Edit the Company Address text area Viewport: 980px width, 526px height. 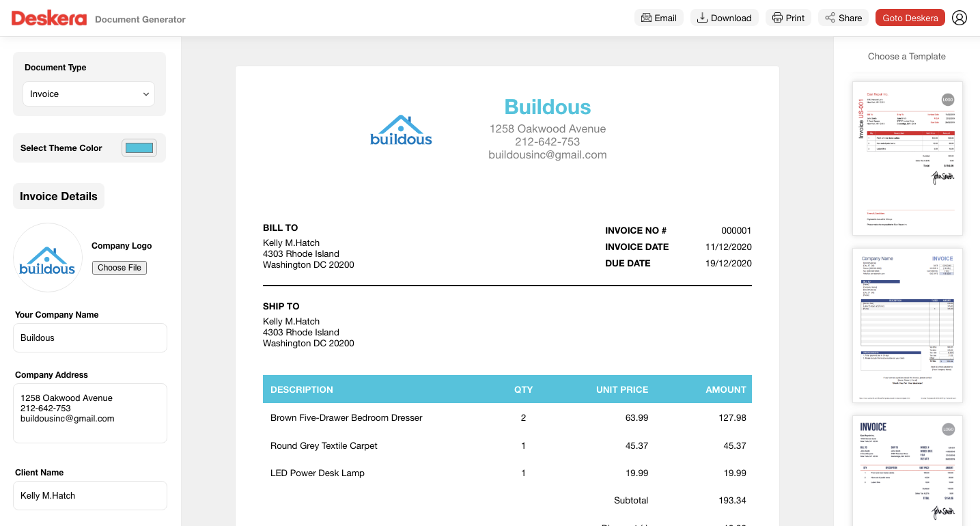tap(90, 413)
